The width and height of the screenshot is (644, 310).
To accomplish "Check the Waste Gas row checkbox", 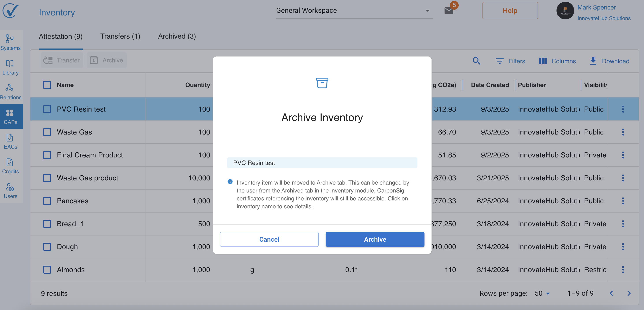I will (x=47, y=132).
